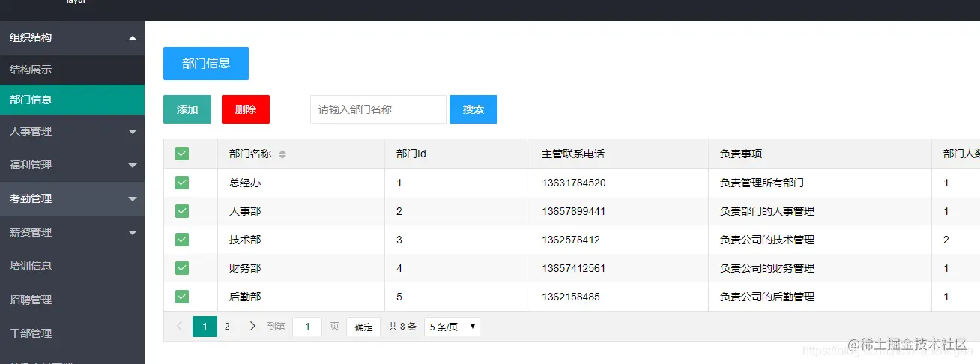Expand the 人事管理 sidebar menu
The height and width of the screenshot is (364, 980).
click(72, 131)
